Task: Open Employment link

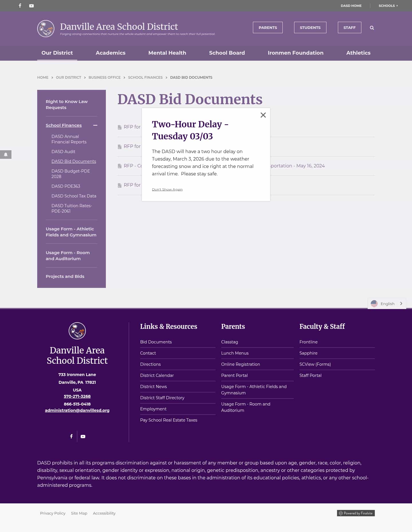Action: pos(153,409)
